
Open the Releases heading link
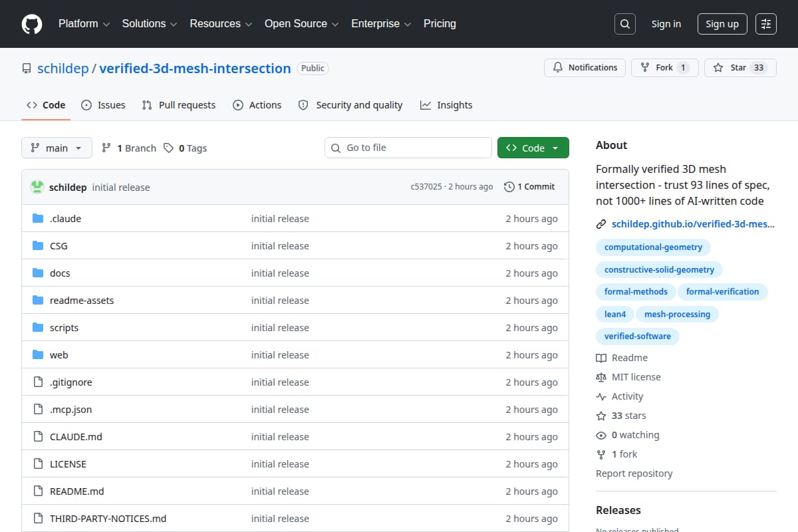tap(618, 511)
